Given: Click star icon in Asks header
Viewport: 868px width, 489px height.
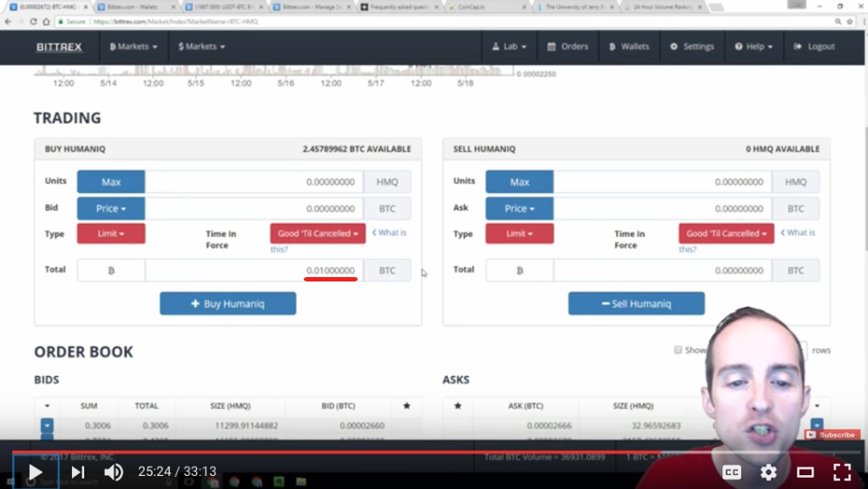Looking at the screenshot, I should click(x=457, y=406).
